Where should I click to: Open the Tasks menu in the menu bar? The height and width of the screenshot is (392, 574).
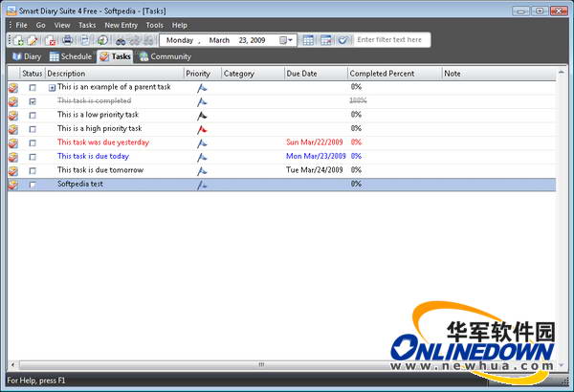click(87, 25)
